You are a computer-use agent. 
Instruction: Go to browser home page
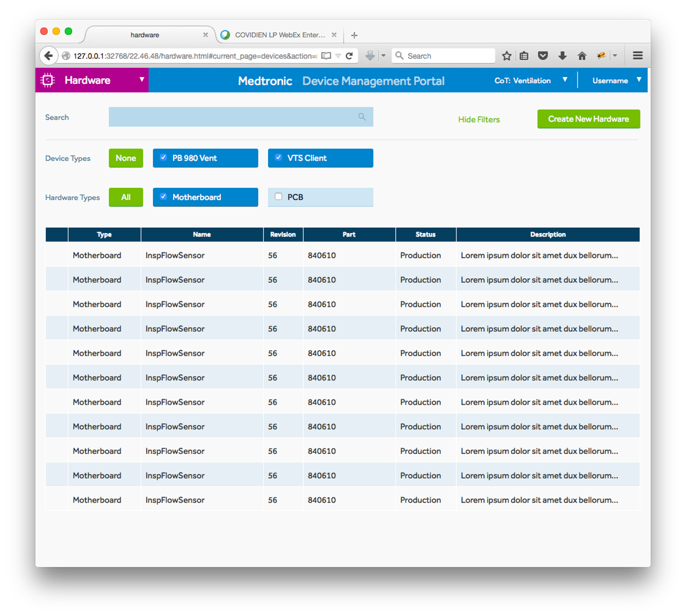(582, 56)
